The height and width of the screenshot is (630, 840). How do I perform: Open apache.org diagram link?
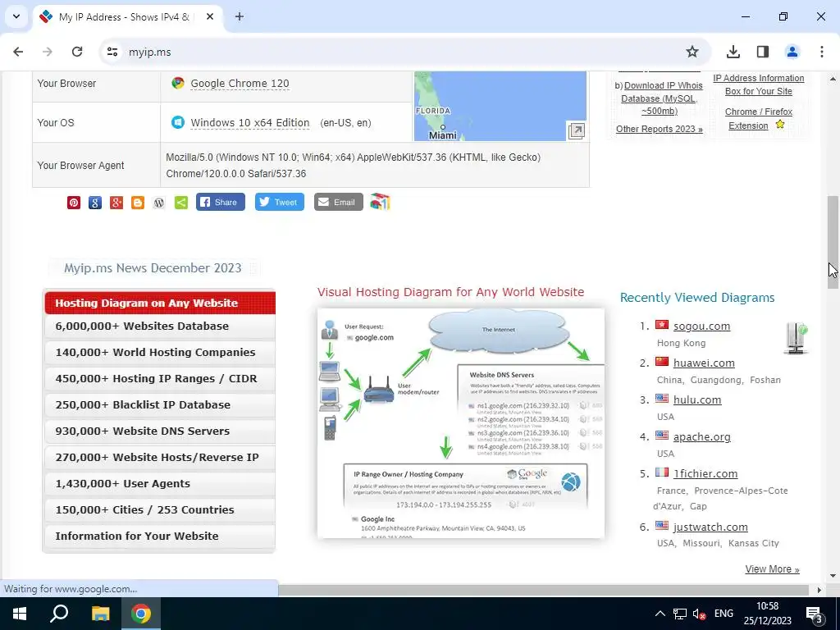point(702,437)
